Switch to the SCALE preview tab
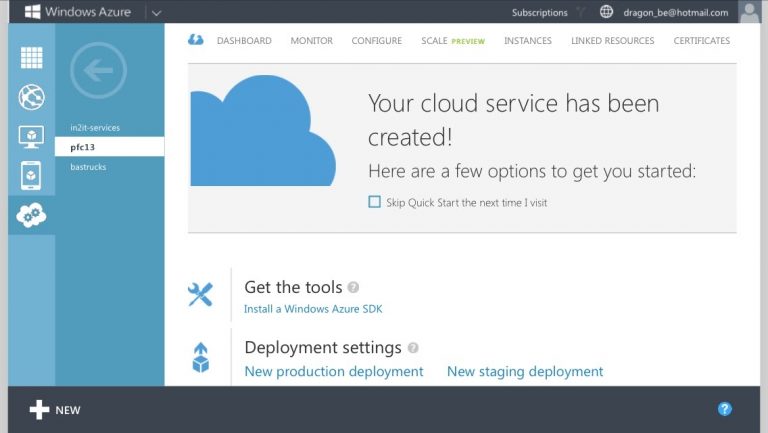This screenshot has width=768, height=433. [453, 41]
